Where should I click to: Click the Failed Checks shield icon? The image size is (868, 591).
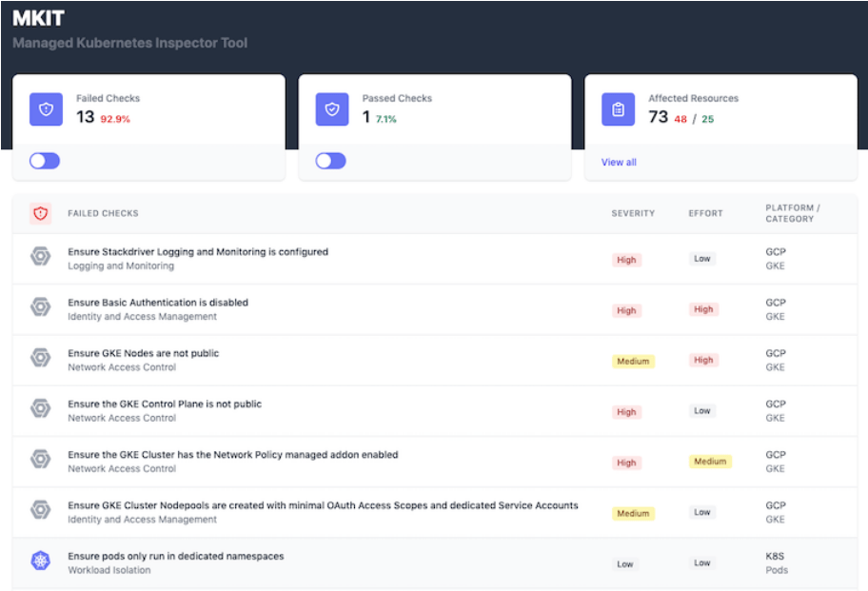coord(46,109)
